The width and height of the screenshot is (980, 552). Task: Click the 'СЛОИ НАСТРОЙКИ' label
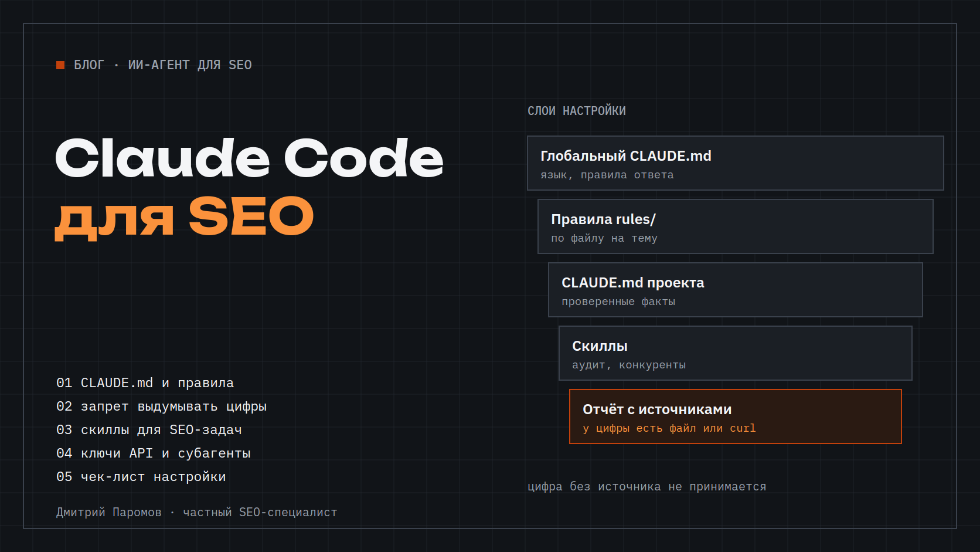tap(577, 111)
